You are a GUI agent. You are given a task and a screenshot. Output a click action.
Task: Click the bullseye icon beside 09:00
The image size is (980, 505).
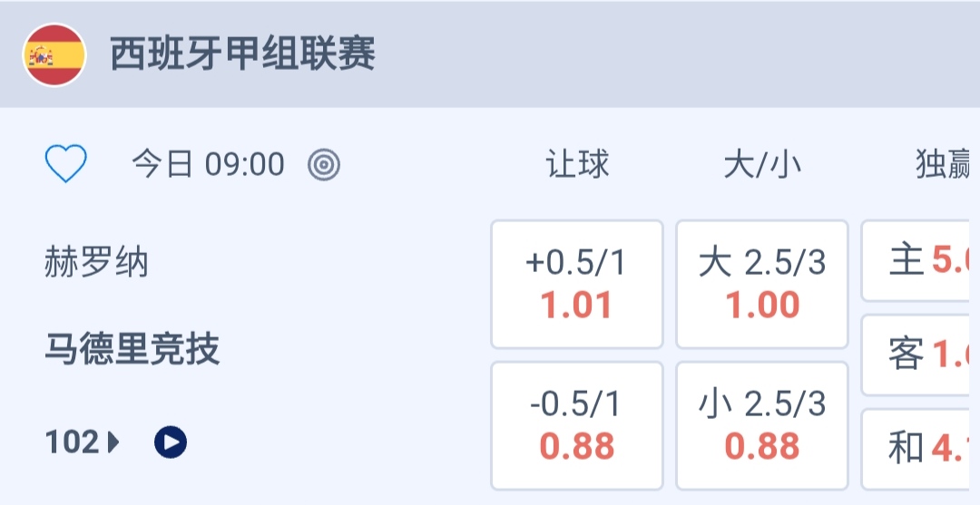click(324, 165)
